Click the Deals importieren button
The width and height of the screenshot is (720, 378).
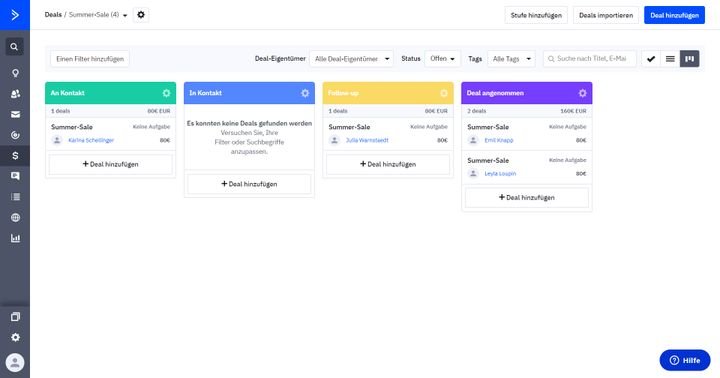(606, 15)
